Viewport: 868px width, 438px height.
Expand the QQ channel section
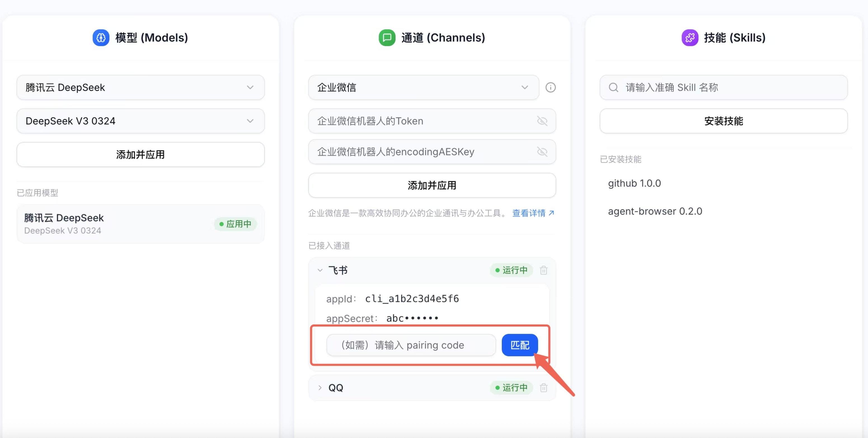click(320, 388)
